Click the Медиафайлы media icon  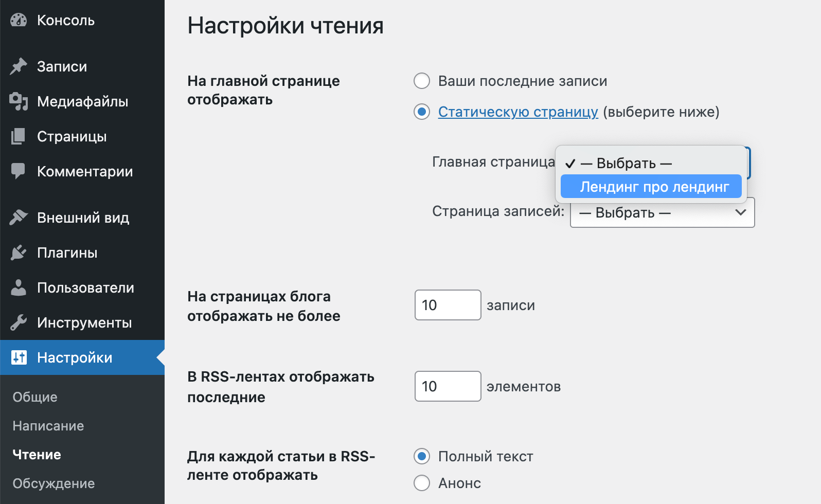click(19, 101)
